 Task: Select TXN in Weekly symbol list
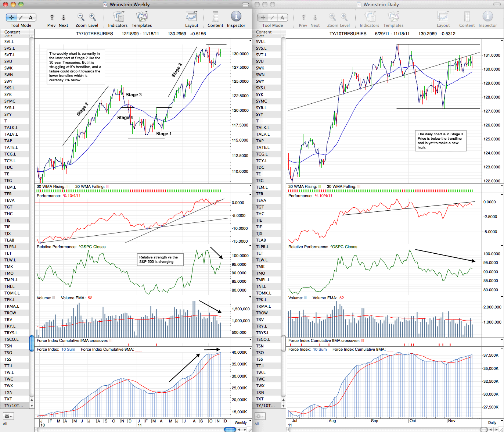point(15,392)
